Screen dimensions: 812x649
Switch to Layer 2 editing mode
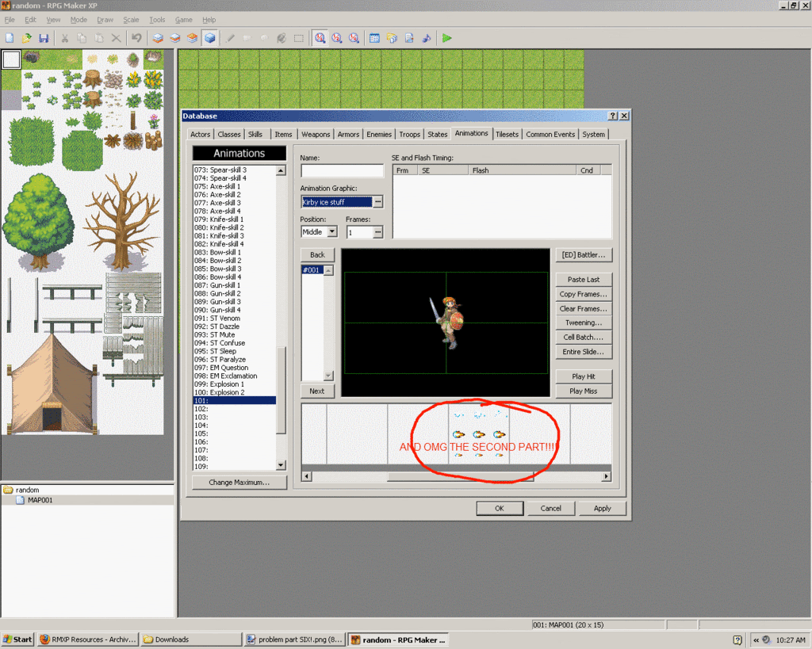click(x=175, y=38)
